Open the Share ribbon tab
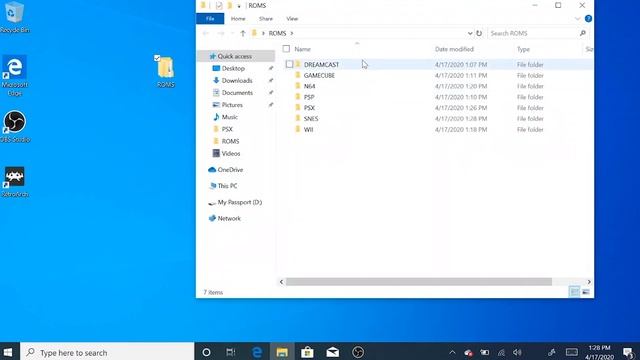The image size is (640, 360). (266, 19)
